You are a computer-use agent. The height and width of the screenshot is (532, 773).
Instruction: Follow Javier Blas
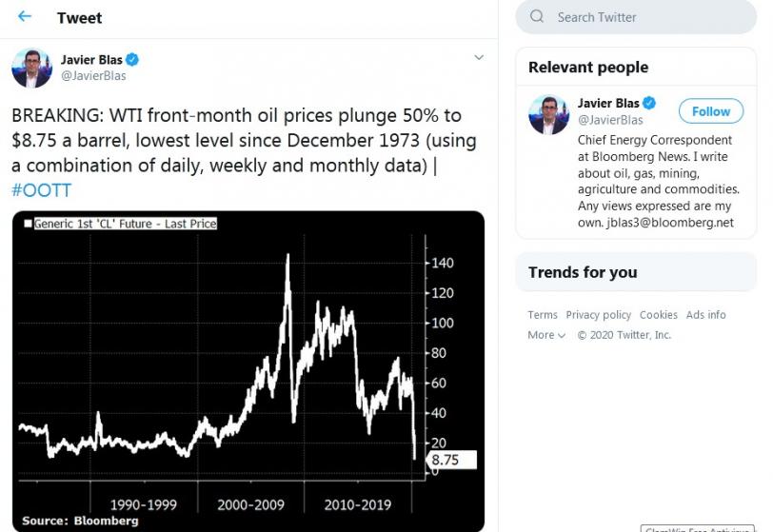[x=711, y=111]
